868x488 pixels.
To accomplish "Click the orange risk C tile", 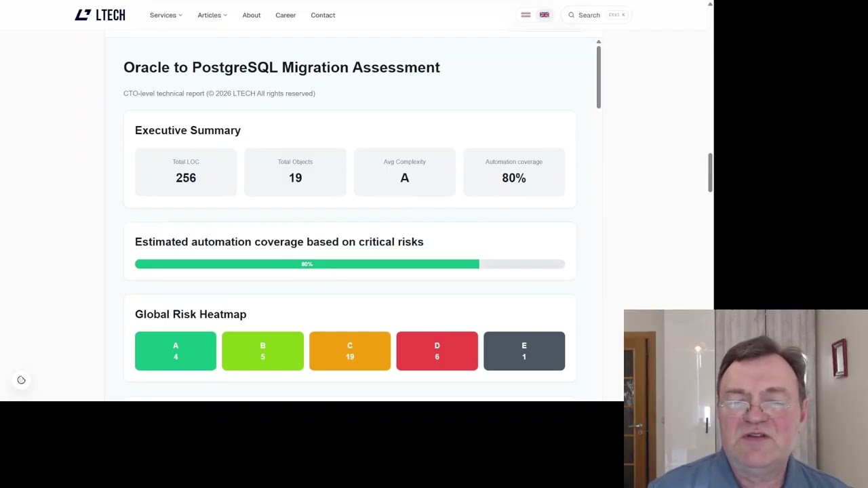I will [350, 351].
